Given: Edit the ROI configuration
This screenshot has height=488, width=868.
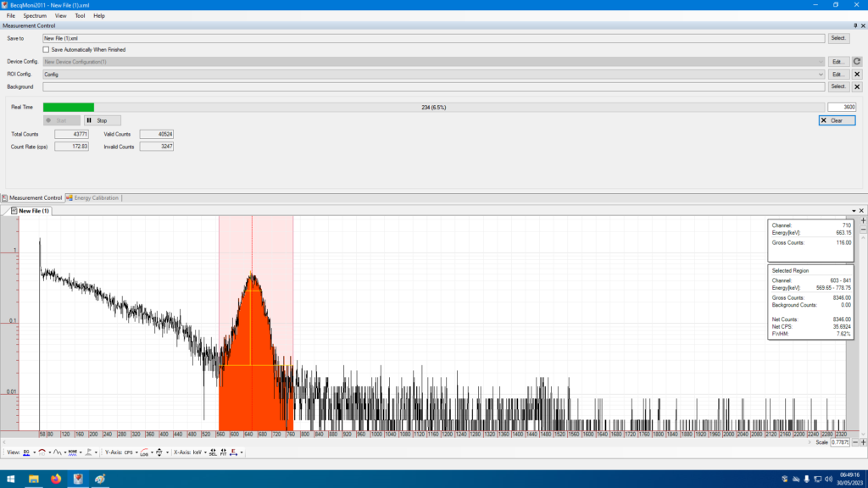Looking at the screenshot, I should coord(838,75).
